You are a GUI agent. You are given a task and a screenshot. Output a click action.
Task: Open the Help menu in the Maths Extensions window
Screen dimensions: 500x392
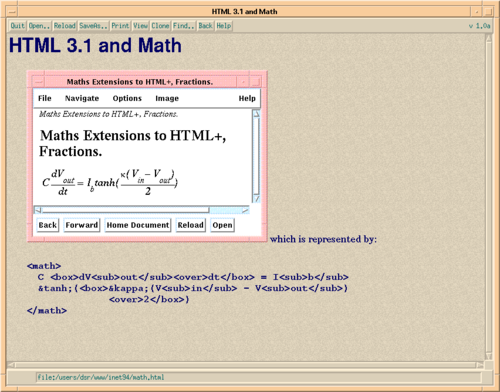[247, 98]
